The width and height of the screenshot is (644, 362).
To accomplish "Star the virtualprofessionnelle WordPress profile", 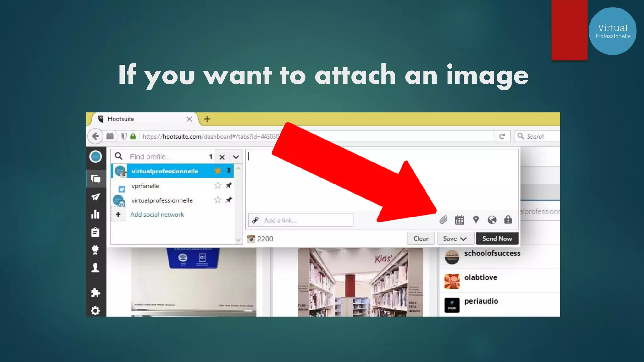I will [218, 200].
